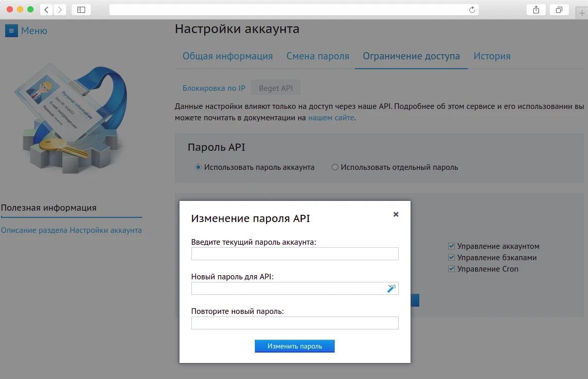Open the menu via hamburger icon

click(11, 30)
